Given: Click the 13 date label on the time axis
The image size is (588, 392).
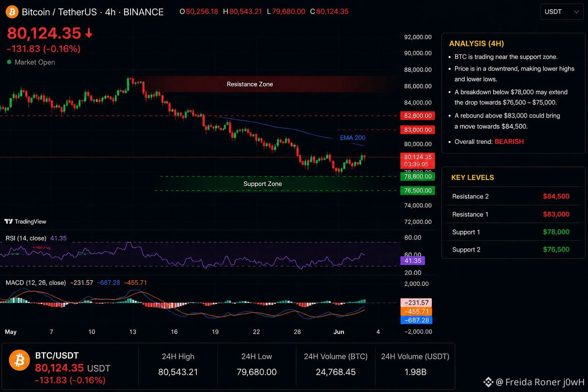Looking at the screenshot, I should pos(133,332).
